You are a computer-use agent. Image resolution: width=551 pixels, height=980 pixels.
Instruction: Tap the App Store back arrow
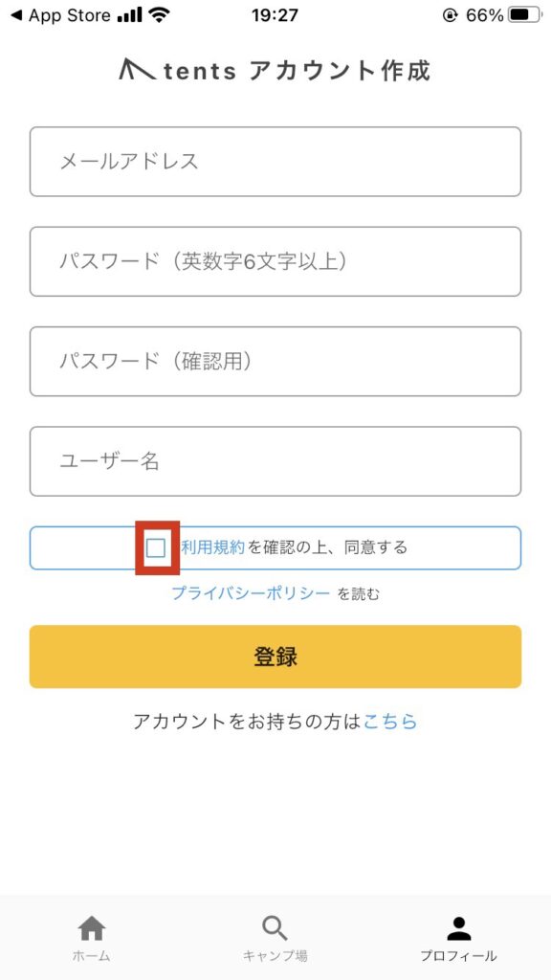point(15,15)
